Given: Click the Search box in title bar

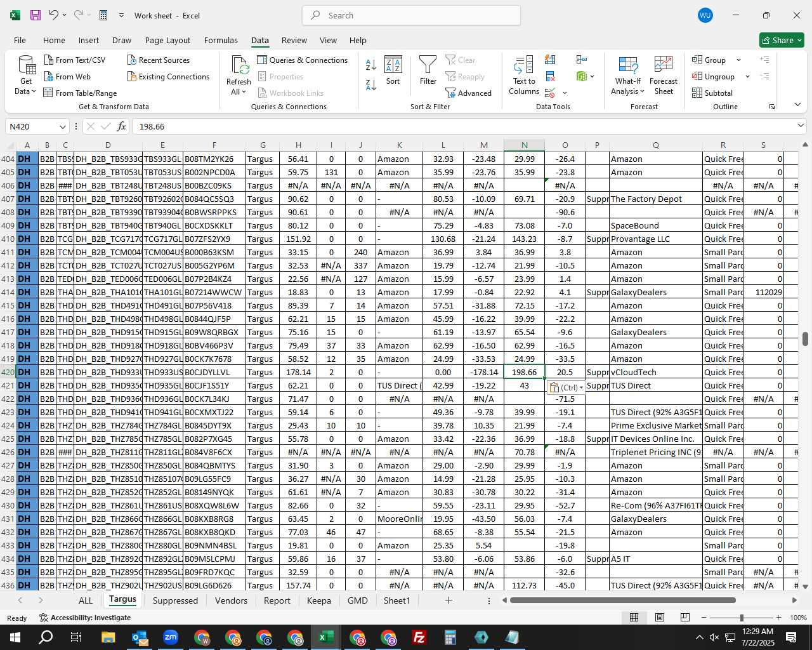Looking at the screenshot, I should (x=411, y=15).
